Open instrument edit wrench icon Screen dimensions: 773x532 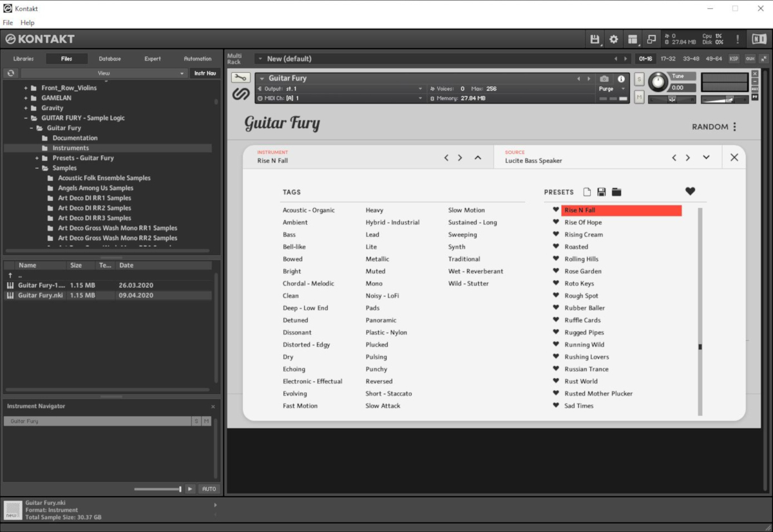(x=240, y=78)
